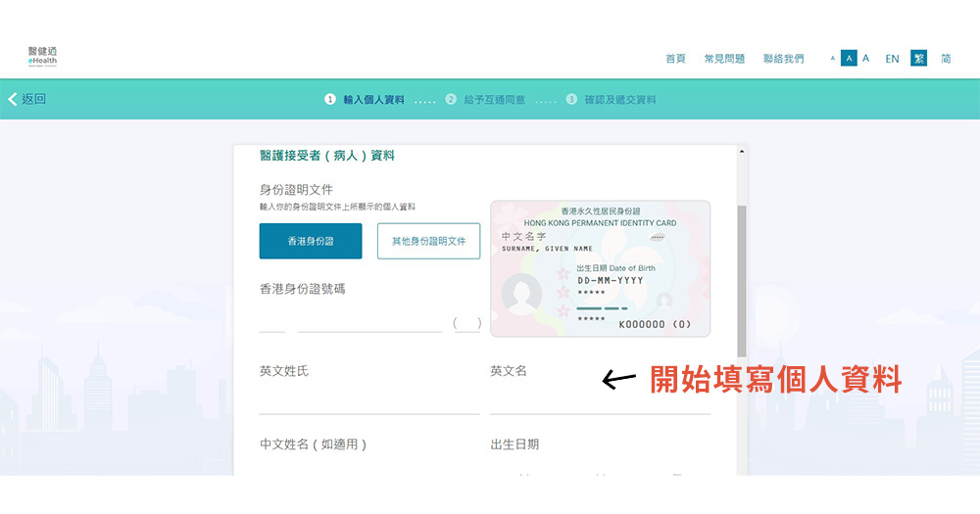Image resolution: width=980 pixels, height=514 pixels.
Task: Choose 香港身份證 as identity document
Action: [311, 241]
